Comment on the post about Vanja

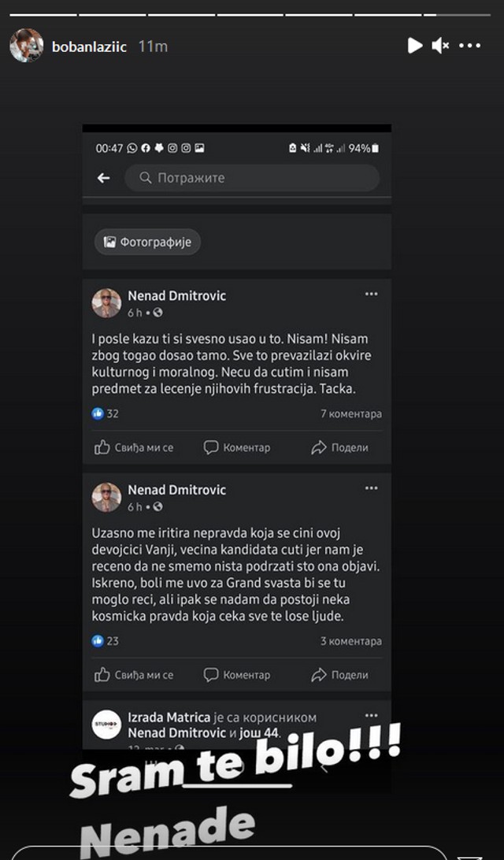click(237, 675)
